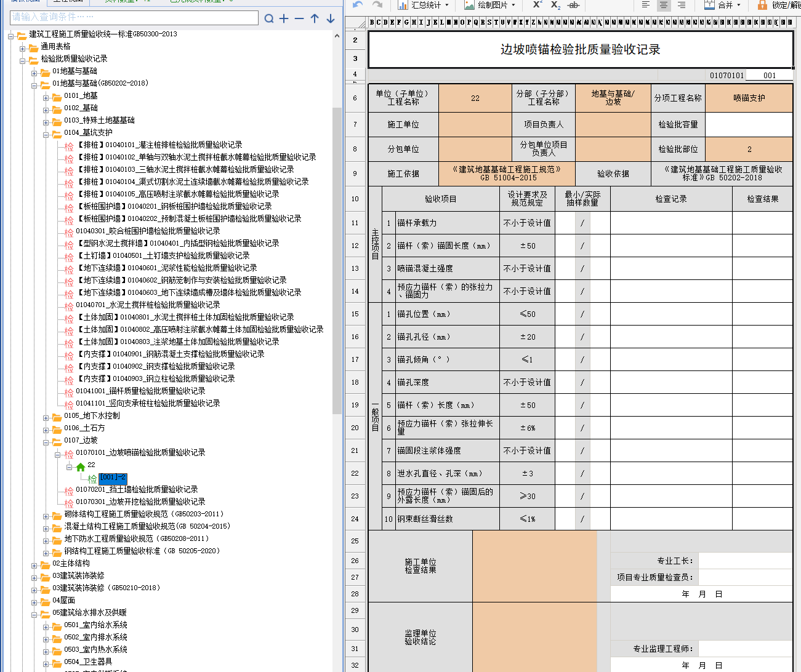Collapse the 0104_基坑支护 node
Screen dimensions: 801x672
click(x=46, y=134)
